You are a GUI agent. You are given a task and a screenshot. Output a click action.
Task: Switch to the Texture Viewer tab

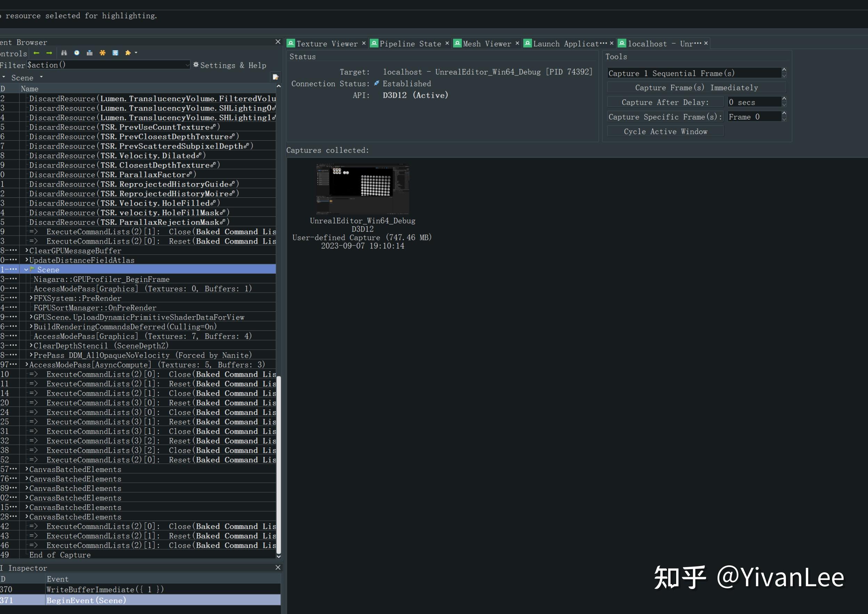coord(326,43)
